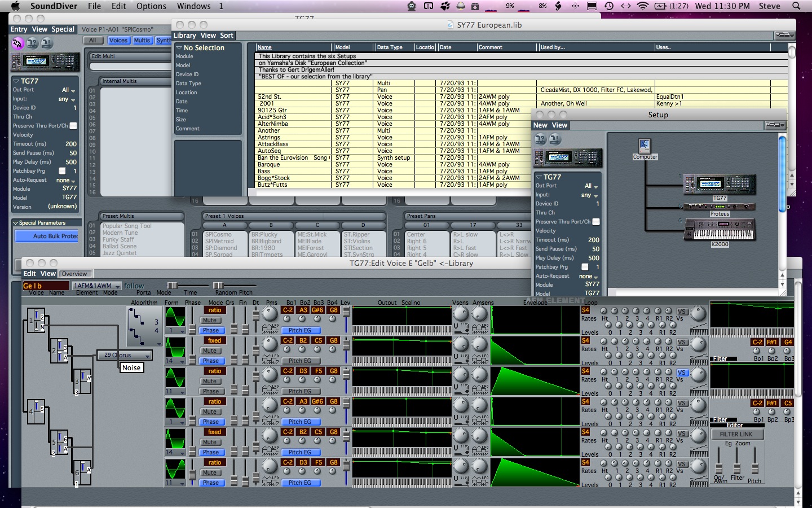
Task: Toggle Preserve Thru Port/Ch in TG77 window
Action: 73,126
